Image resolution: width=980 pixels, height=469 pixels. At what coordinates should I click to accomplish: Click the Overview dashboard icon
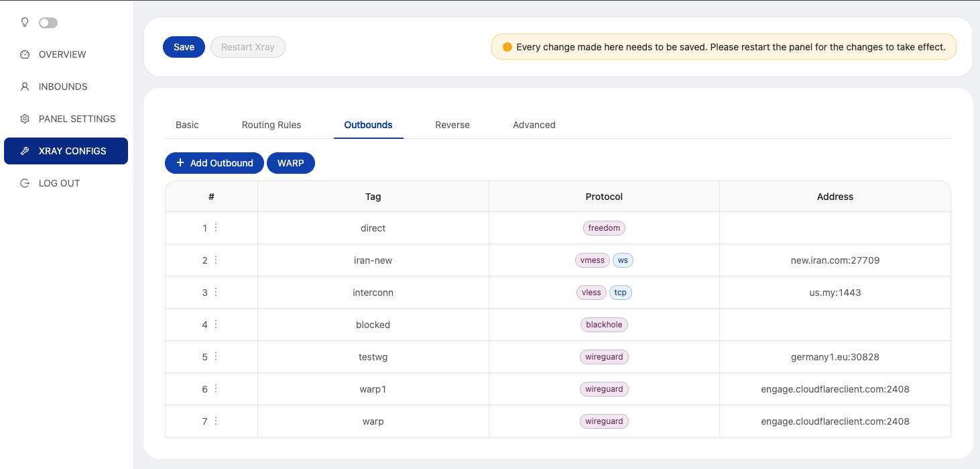pyautogui.click(x=25, y=54)
